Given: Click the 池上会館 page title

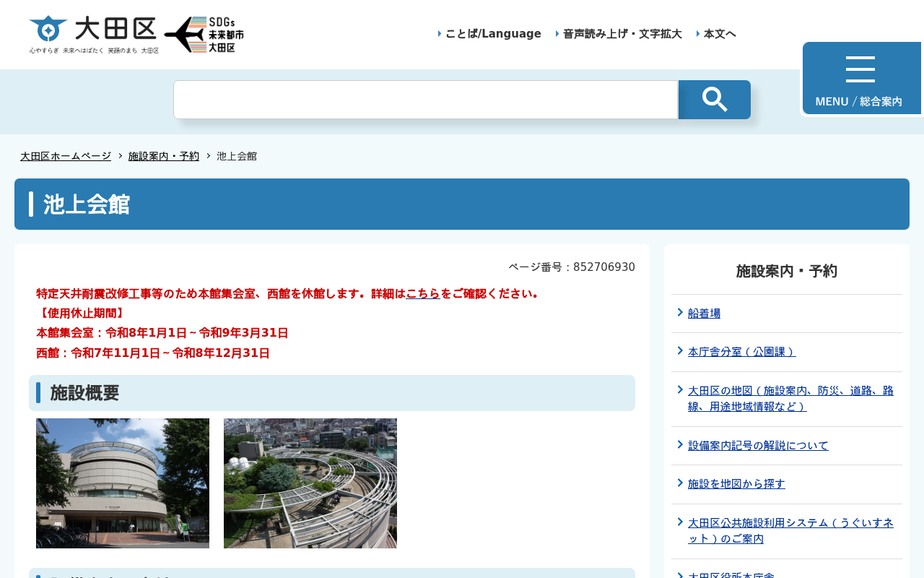Looking at the screenshot, I should pyautogui.click(x=87, y=204).
